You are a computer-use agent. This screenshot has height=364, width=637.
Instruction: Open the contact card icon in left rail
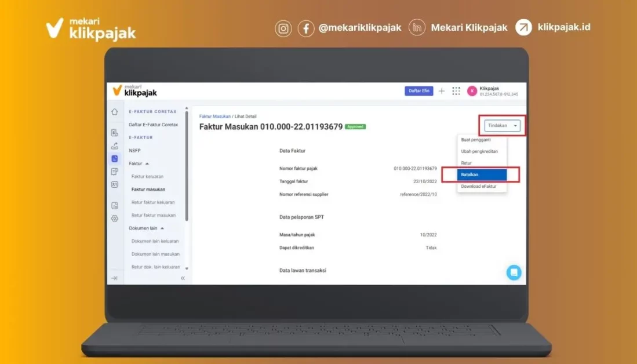(115, 184)
